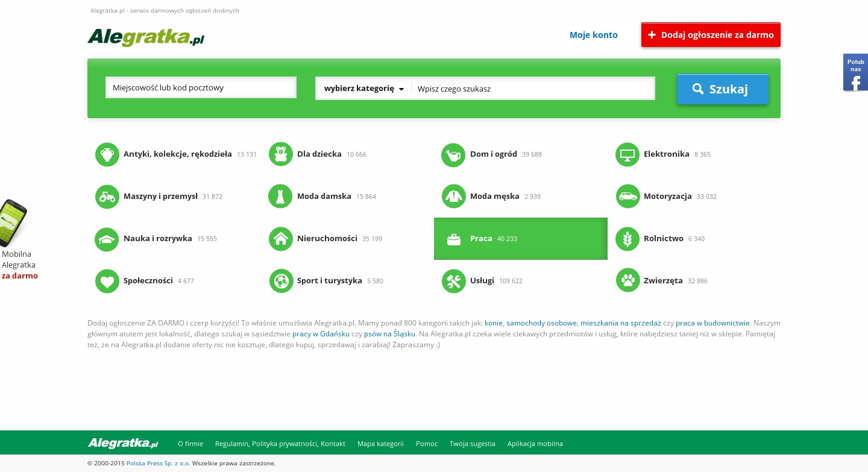Open the Moje konto link

pyautogui.click(x=593, y=35)
